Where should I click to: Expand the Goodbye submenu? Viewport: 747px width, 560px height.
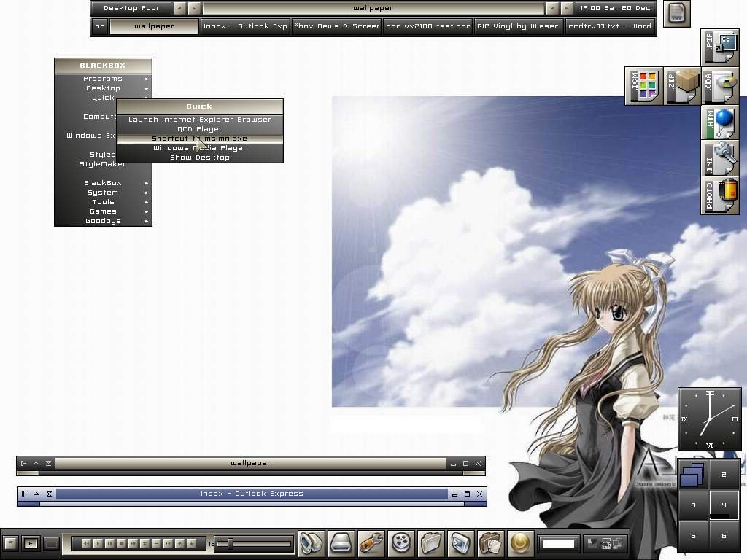[103, 221]
